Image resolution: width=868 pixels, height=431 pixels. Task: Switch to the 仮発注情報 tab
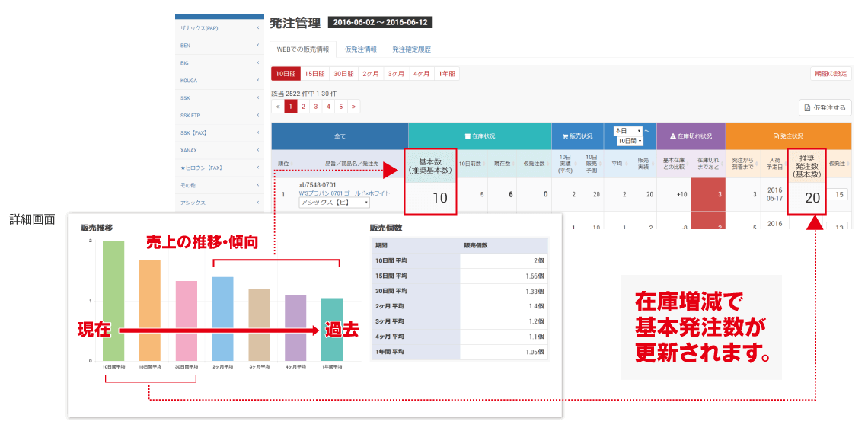360,49
